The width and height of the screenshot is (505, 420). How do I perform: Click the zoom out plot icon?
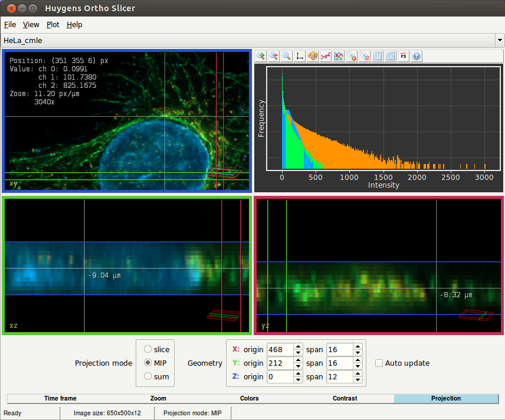(x=274, y=56)
